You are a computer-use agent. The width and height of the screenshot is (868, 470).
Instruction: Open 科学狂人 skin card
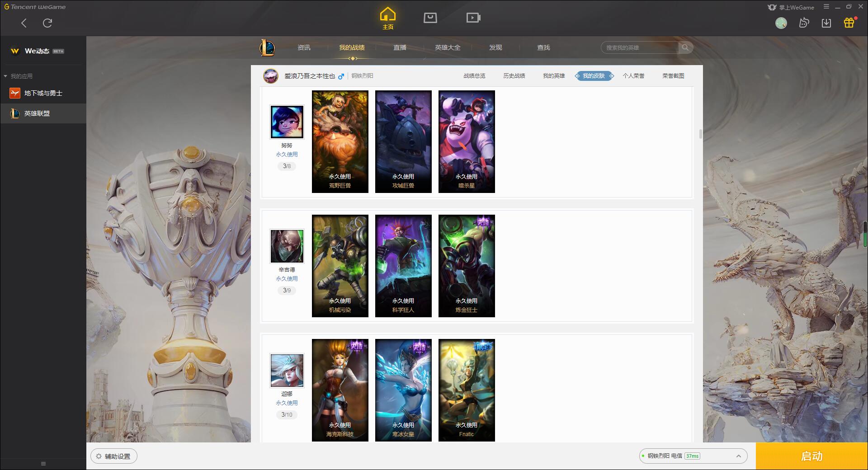click(x=403, y=266)
